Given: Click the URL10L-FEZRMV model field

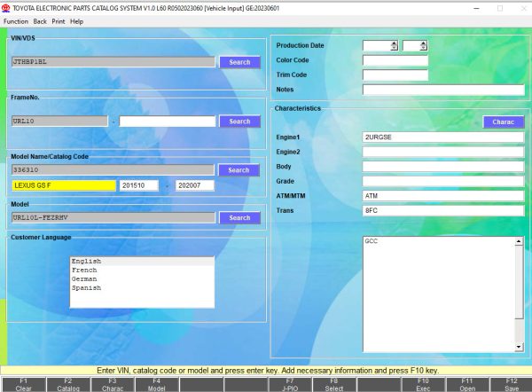Looking at the screenshot, I should [x=113, y=217].
